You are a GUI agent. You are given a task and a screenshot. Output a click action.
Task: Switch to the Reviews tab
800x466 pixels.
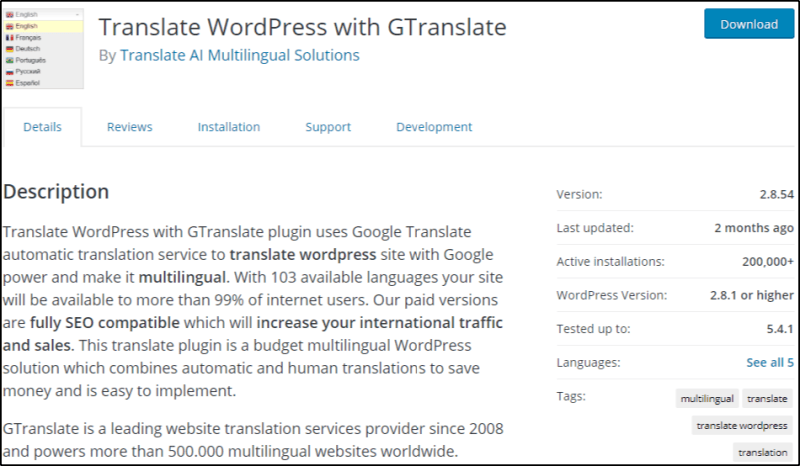coord(130,127)
